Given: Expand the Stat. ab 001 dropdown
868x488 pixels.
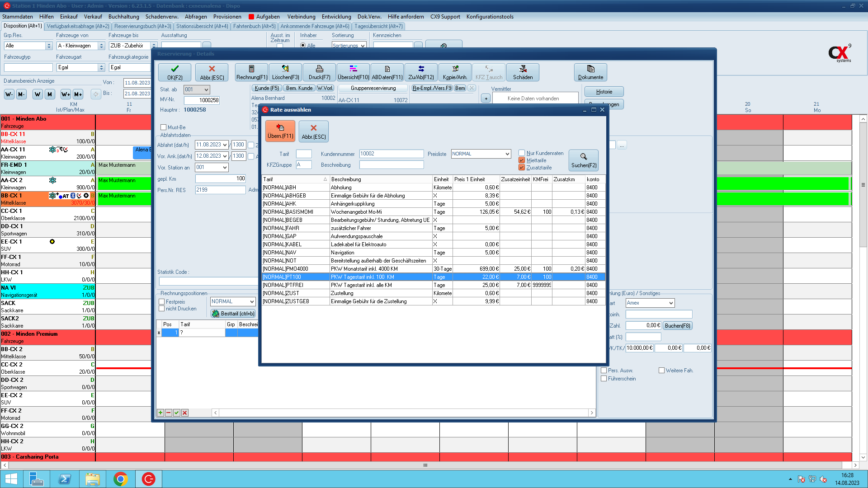Looking at the screenshot, I should 206,89.
